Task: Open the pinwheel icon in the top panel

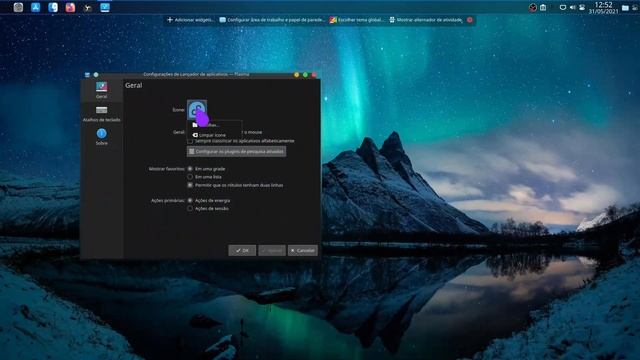Action: (x=88, y=7)
